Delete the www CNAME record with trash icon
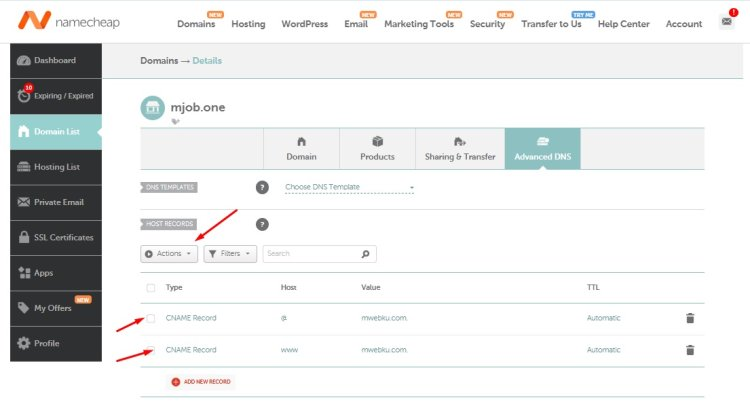Image resolution: width=750 pixels, height=404 pixels. (x=689, y=350)
